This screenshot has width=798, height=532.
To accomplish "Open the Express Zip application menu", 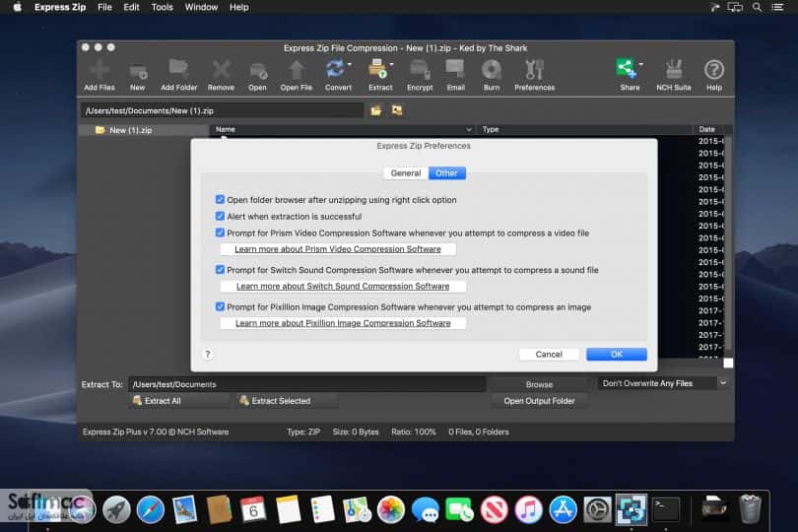I will pos(60,7).
